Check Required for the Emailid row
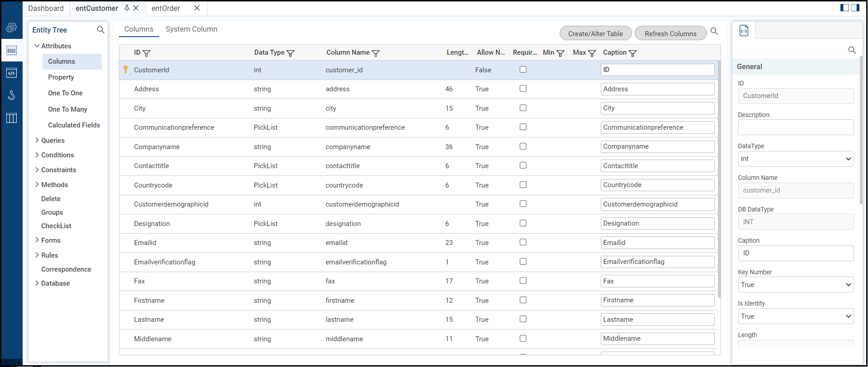 [523, 242]
